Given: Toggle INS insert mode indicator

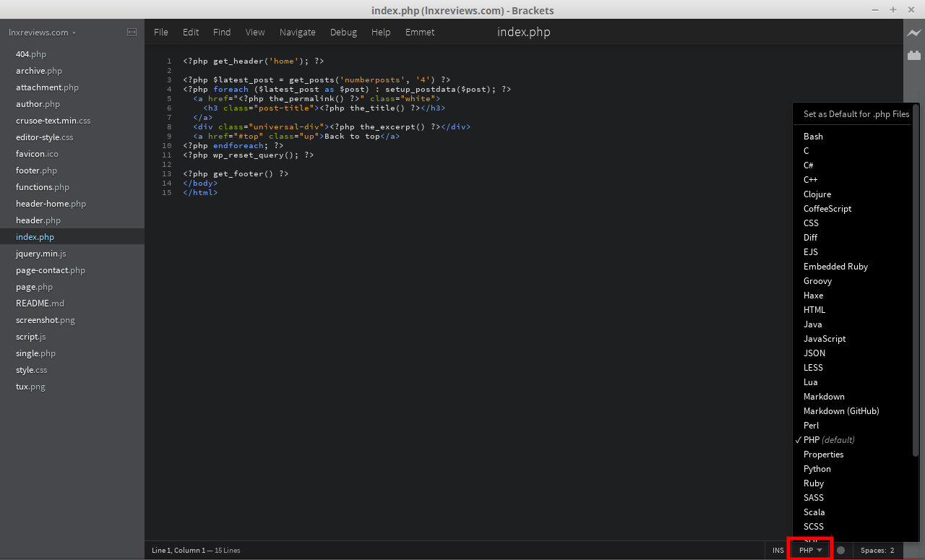Looking at the screenshot, I should tap(778, 550).
